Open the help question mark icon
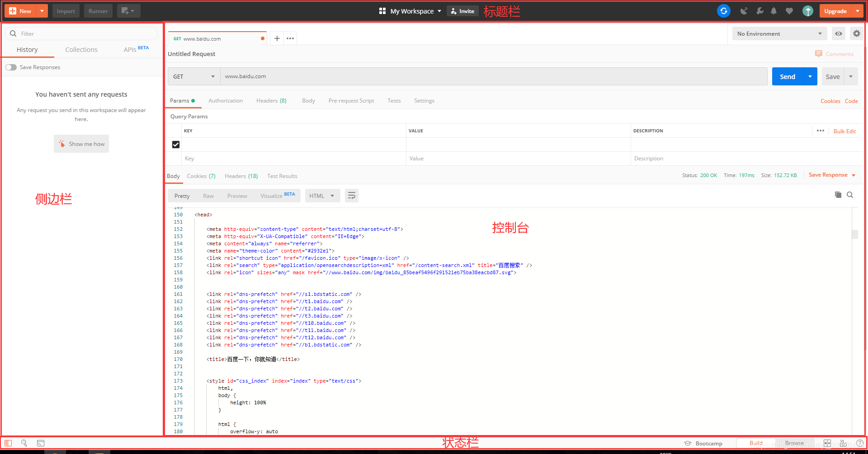The image size is (868, 454). (x=860, y=443)
